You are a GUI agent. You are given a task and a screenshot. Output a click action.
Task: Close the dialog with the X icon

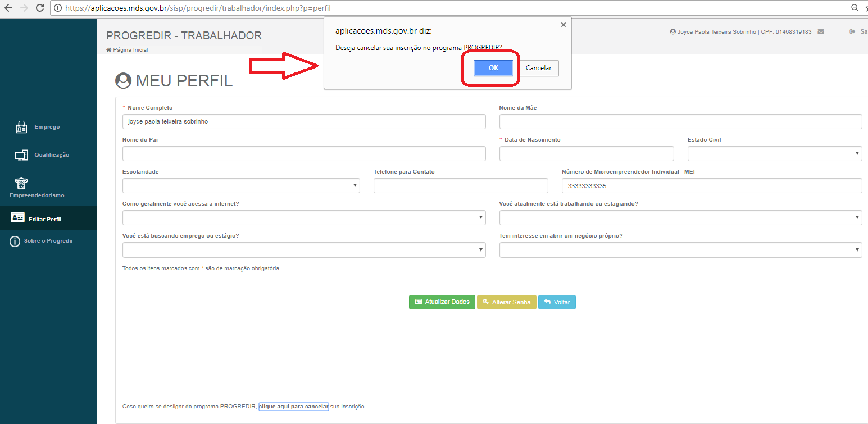(x=563, y=25)
